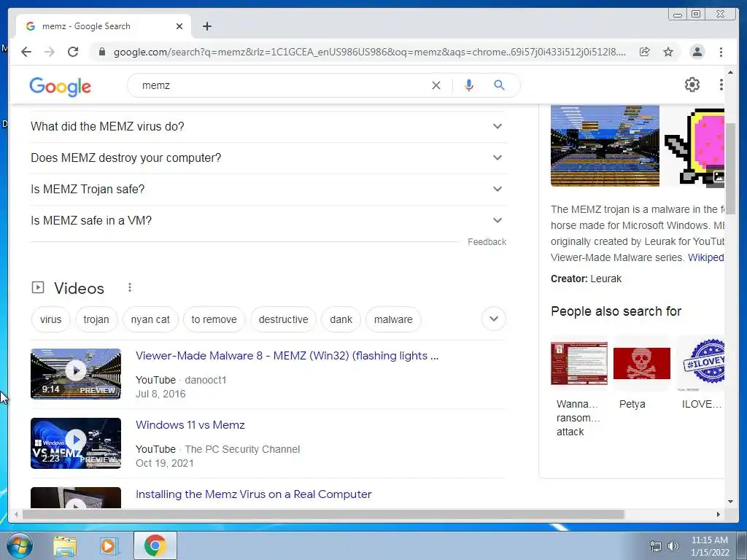Clear the search box with X
This screenshot has width=747, height=560.
pyautogui.click(x=436, y=85)
